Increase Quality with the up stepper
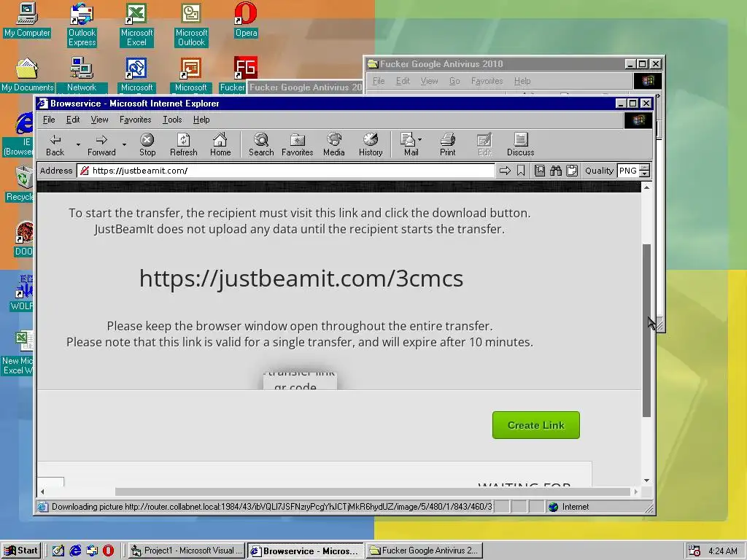This screenshot has width=747, height=560. 645,168
